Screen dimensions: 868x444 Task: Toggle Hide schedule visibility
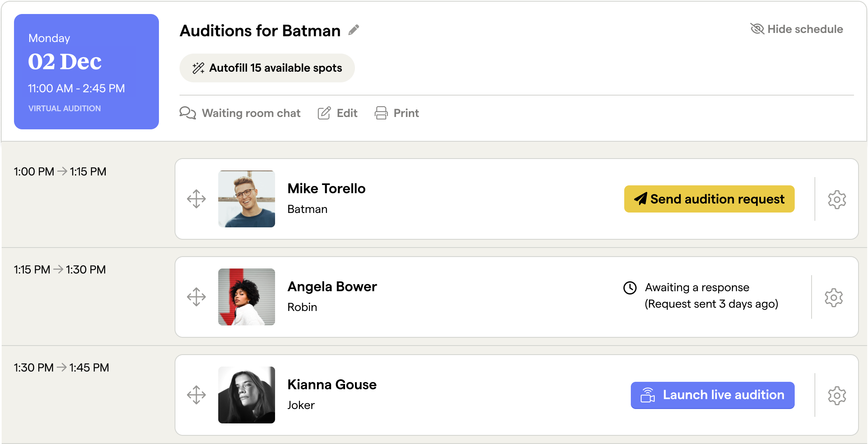tap(796, 29)
